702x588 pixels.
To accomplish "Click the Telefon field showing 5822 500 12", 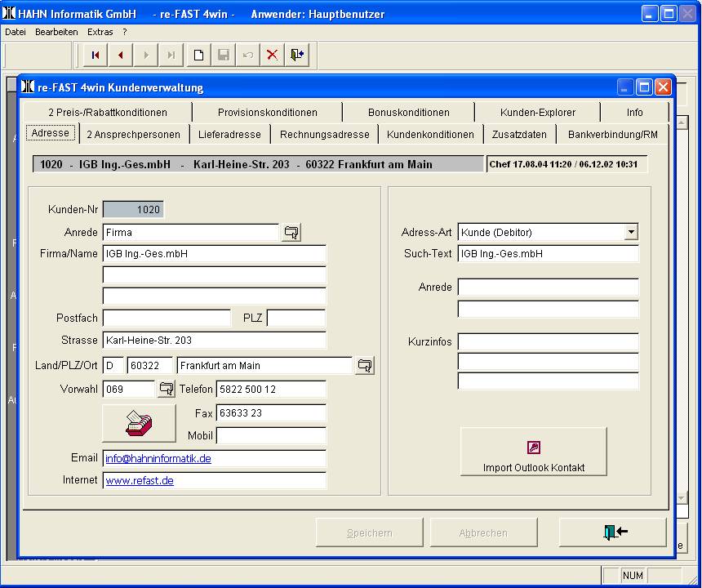I will [271, 390].
